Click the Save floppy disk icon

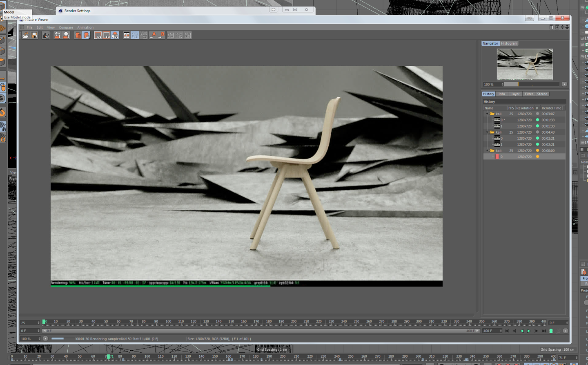35,36
